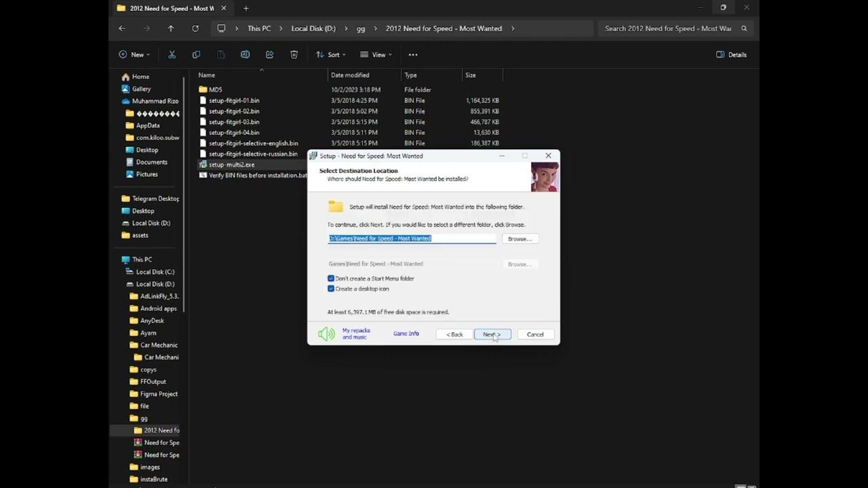Image resolution: width=868 pixels, height=488 pixels.
Task: Open Home in the navigation pane
Action: coord(140,77)
